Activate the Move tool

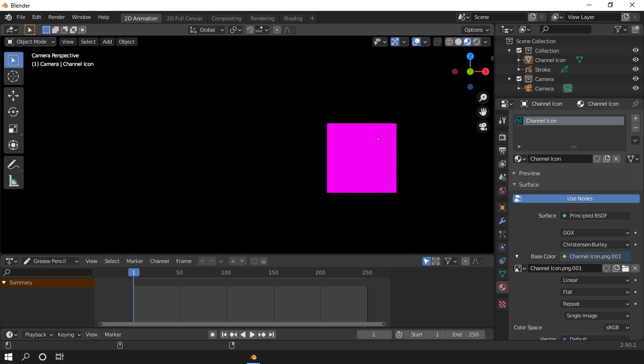click(x=13, y=96)
